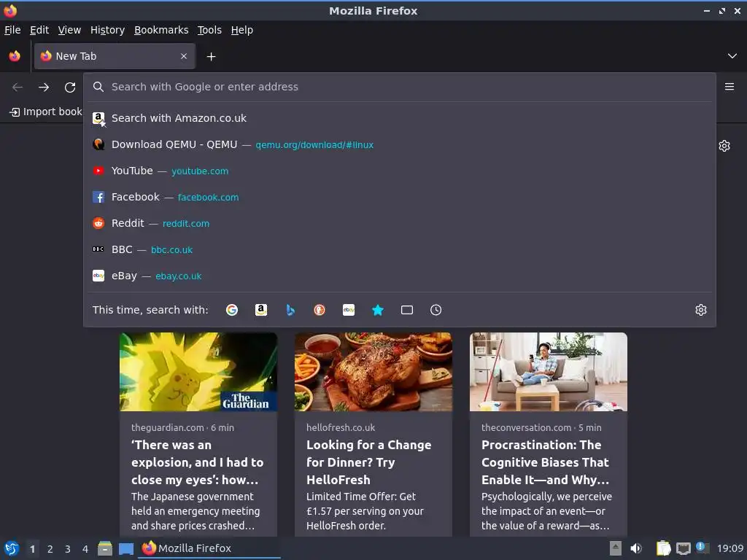747x560 pixels.
Task: Go forward one page
Action: (44, 87)
